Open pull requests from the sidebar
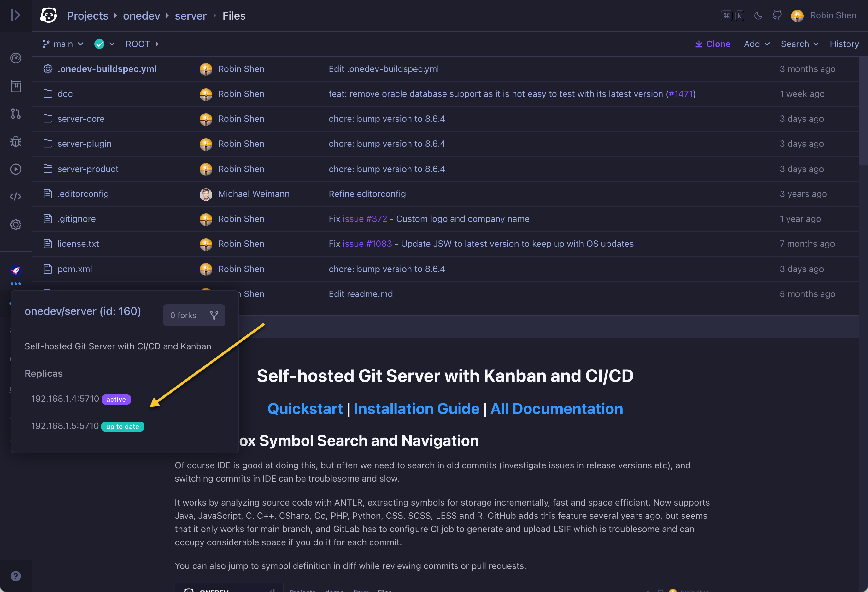Image resolution: width=868 pixels, height=592 pixels. click(16, 114)
